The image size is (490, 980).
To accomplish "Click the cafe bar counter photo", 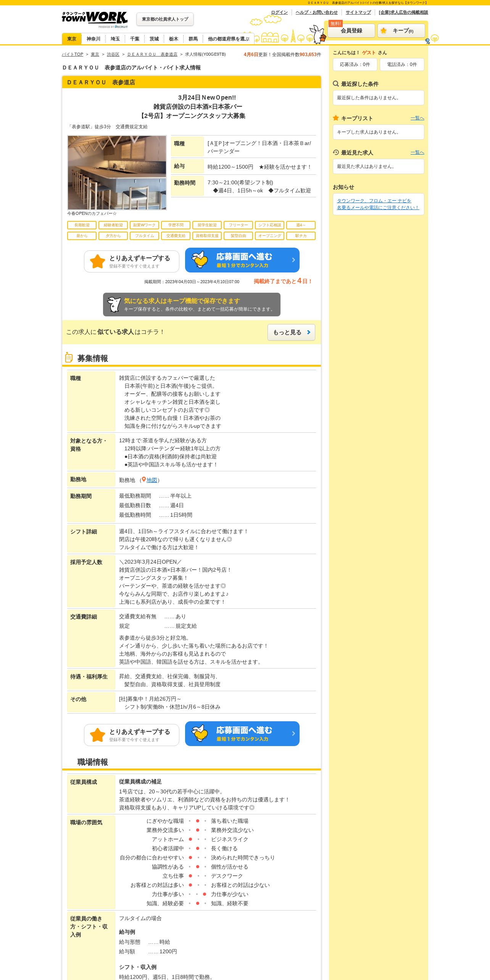I will pyautogui.click(x=117, y=172).
